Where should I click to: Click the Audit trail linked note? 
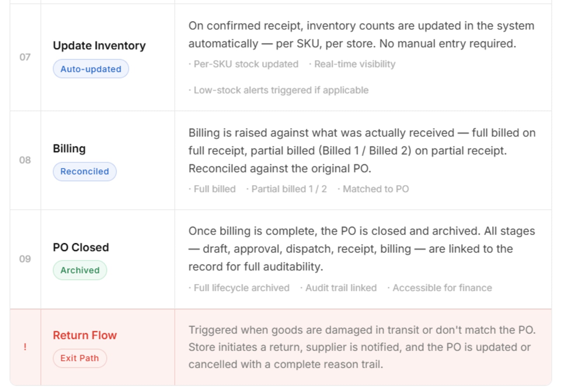click(x=338, y=288)
